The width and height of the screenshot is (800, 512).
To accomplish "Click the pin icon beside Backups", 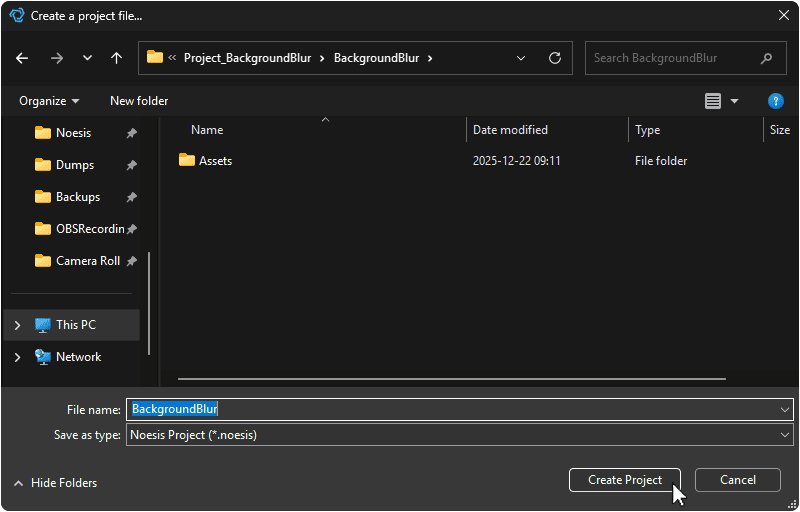I will click(x=132, y=197).
